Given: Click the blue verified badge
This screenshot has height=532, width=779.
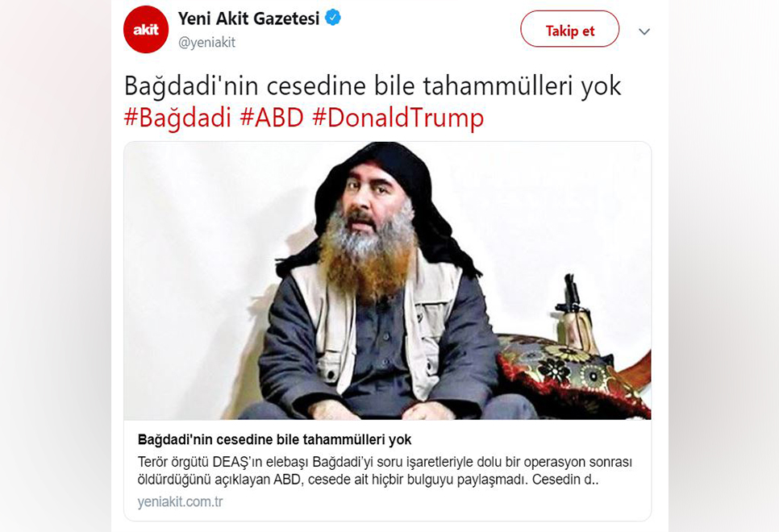Looking at the screenshot, I should [x=333, y=19].
